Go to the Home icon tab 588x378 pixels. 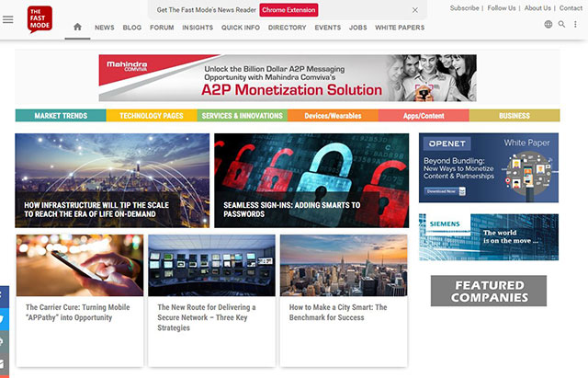[77, 27]
